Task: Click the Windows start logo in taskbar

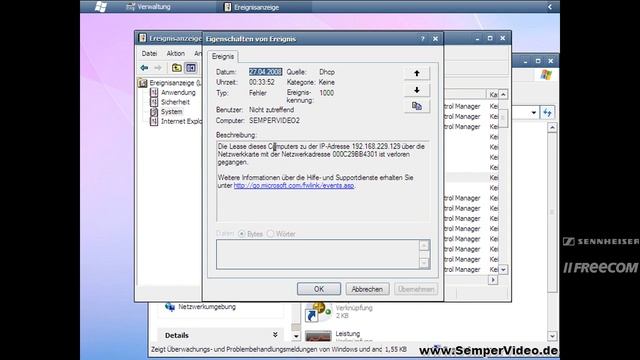Action: coord(100,7)
